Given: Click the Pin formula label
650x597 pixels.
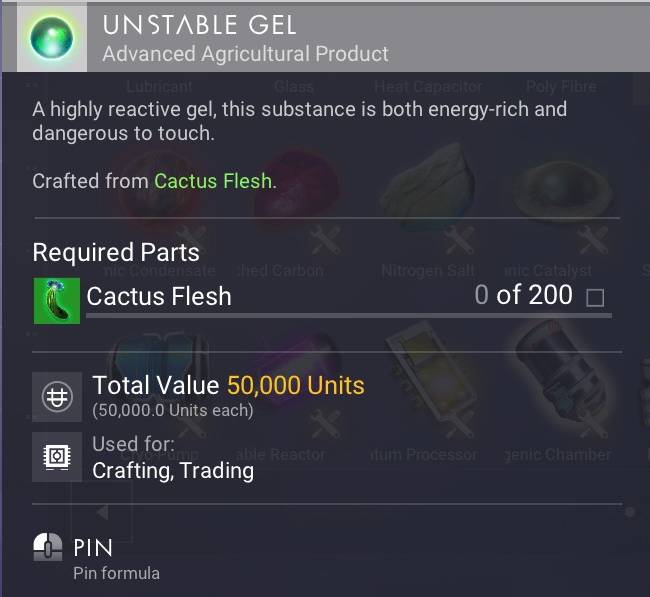Looking at the screenshot, I should tap(116, 573).
